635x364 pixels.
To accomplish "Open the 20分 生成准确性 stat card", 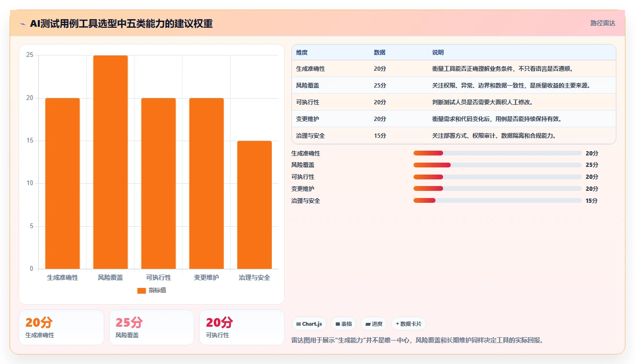I will [x=61, y=327].
